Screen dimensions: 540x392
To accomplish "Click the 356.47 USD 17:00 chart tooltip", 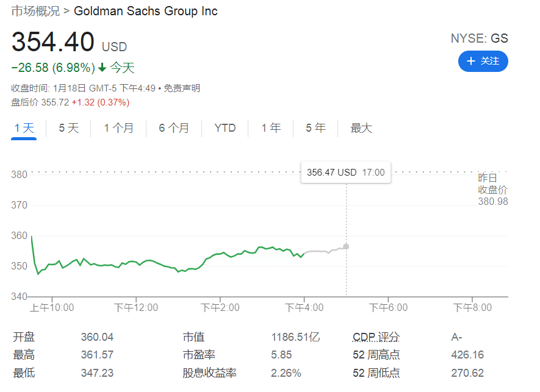I will (x=346, y=172).
